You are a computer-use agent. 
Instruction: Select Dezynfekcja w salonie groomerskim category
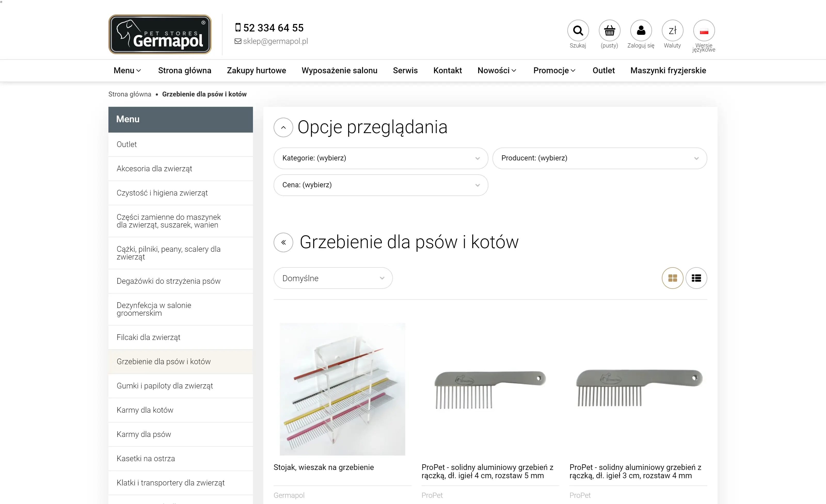click(180, 310)
